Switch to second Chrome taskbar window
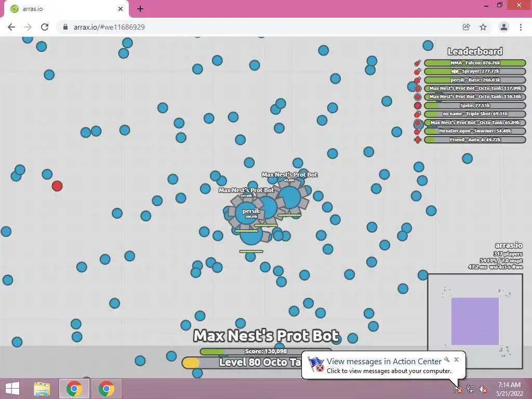 pos(106,389)
